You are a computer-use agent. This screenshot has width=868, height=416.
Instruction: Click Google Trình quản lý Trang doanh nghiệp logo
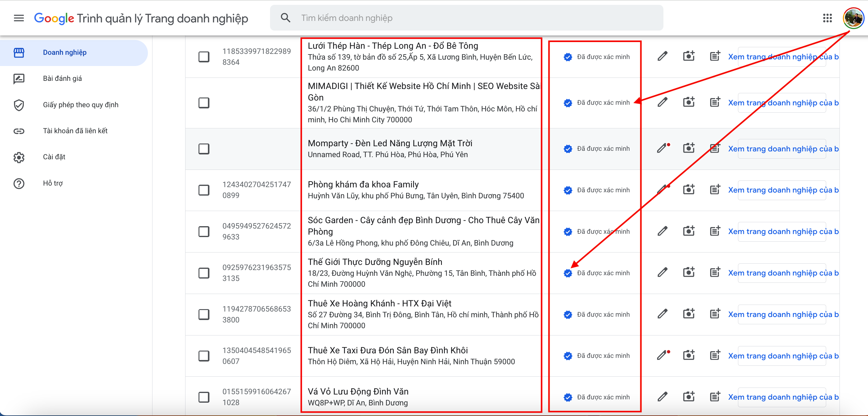(x=141, y=18)
